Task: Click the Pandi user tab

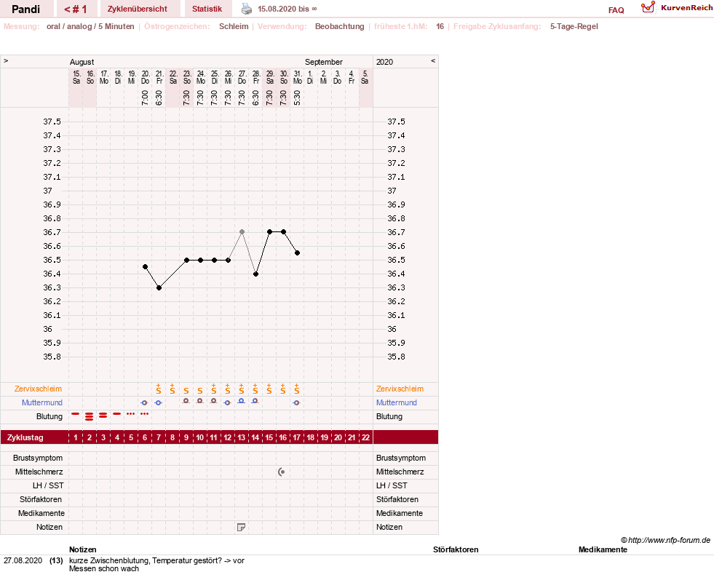Action: 26,9
